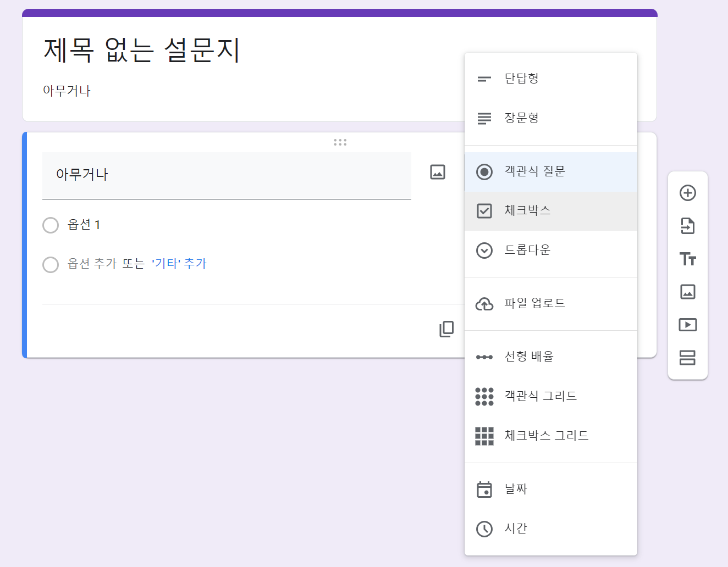The image size is (728, 567).
Task: Pick 드롭다운 from the type menu
Action: coord(551,251)
